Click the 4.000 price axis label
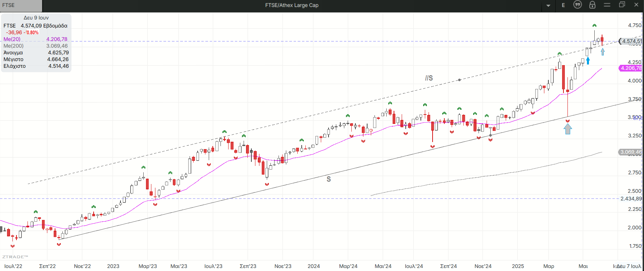This screenshot has height=271, width=644. click(635, 81)
